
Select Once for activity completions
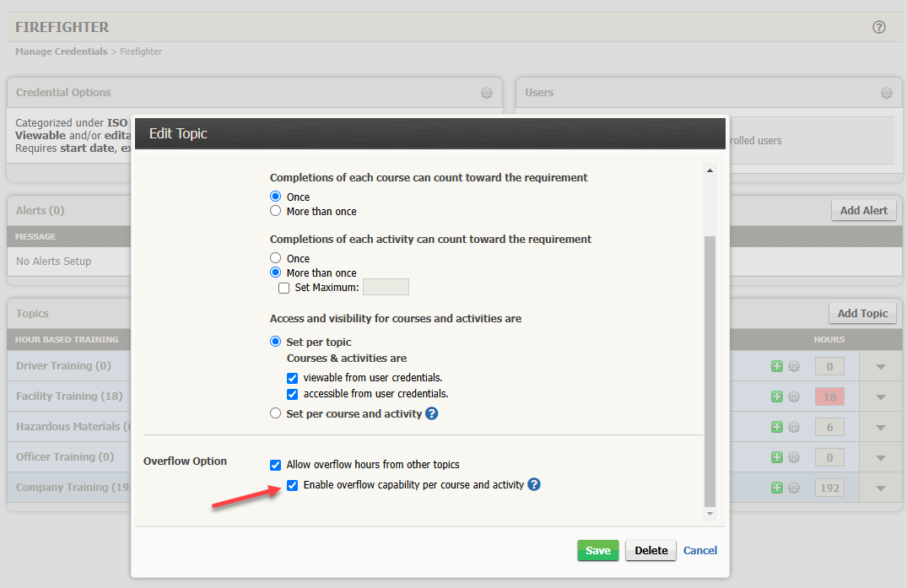coord(275,258)
